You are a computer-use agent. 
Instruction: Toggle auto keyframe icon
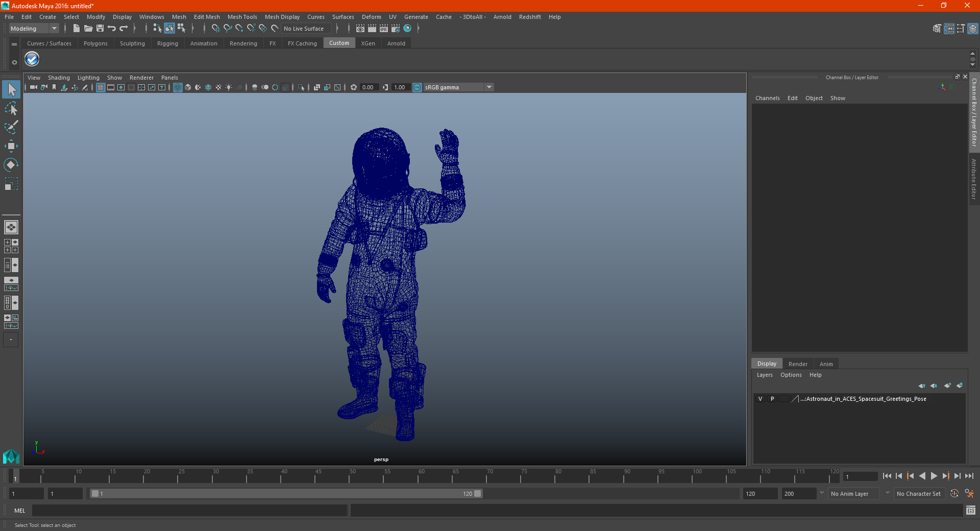click(x=954, y=494)
